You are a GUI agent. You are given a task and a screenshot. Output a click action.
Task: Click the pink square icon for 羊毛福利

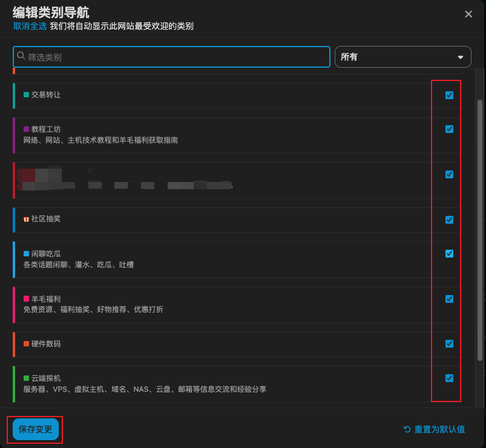27,299
